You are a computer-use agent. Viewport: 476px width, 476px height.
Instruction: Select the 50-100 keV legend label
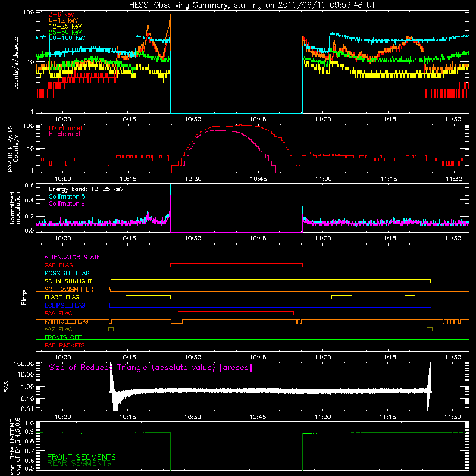tap(67, 38)
